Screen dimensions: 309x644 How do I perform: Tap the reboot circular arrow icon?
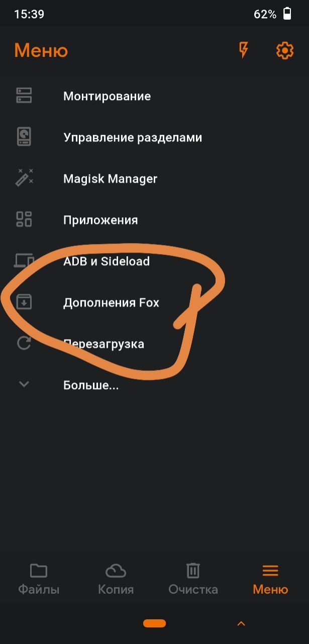(x=24, y=343)
